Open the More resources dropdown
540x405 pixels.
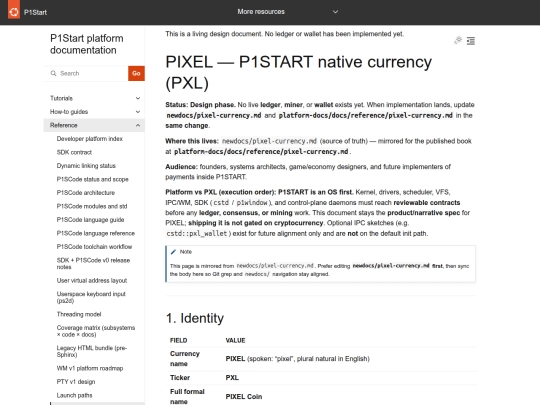[261, 12]
